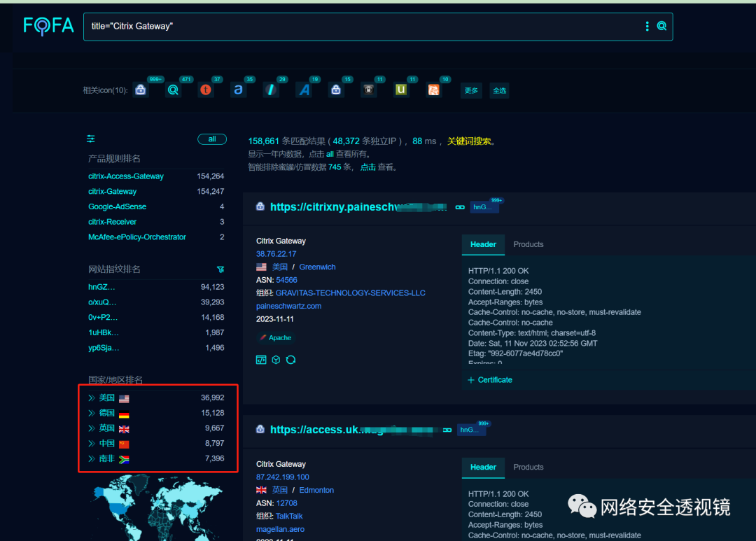Open the website source code icon
Viewport: 756px width, 541px height.
261,360
